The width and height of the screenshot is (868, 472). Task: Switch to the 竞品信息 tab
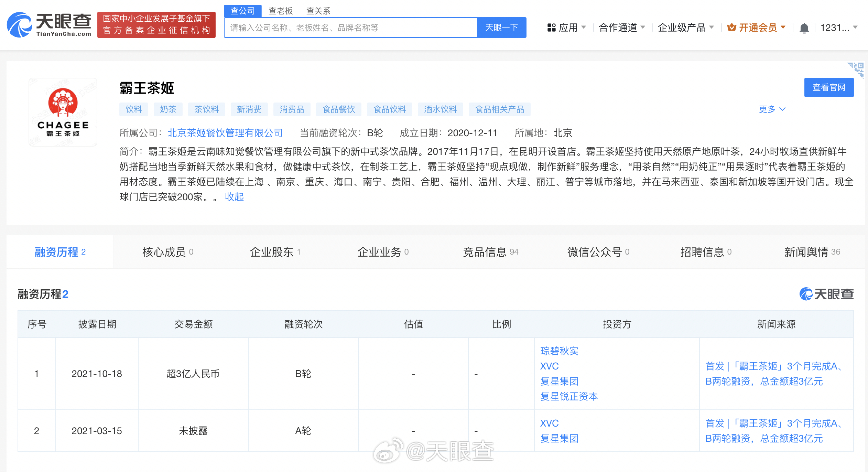pos(490,252)
